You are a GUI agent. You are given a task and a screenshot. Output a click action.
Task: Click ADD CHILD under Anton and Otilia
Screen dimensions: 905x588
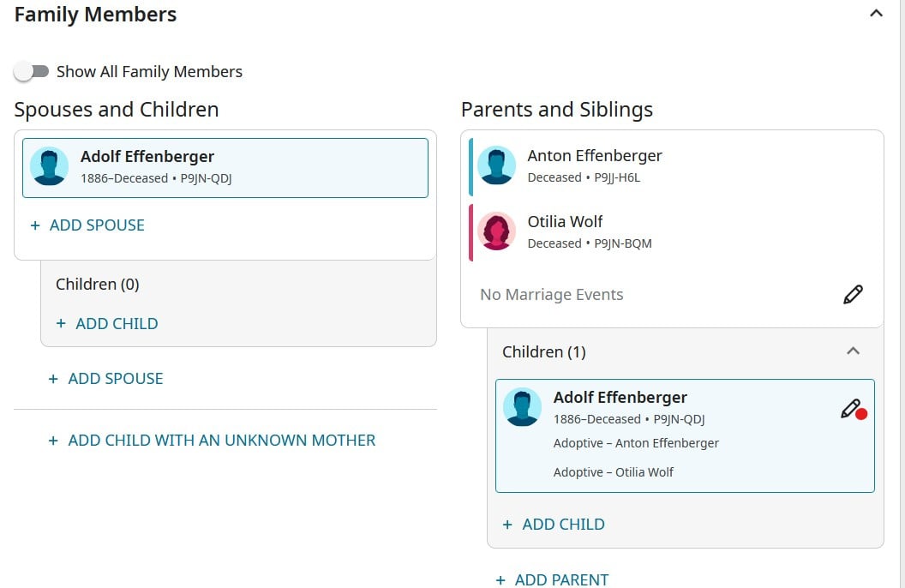554,524
